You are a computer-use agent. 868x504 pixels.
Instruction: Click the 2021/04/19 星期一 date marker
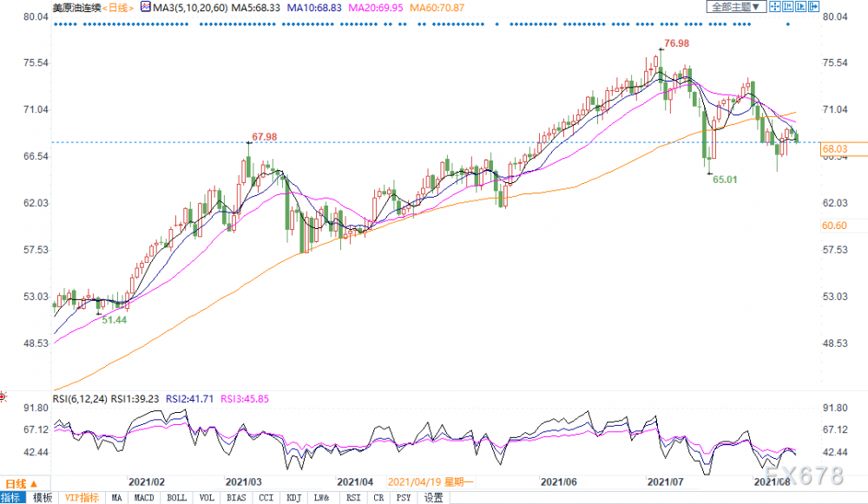tap(431, 481)
